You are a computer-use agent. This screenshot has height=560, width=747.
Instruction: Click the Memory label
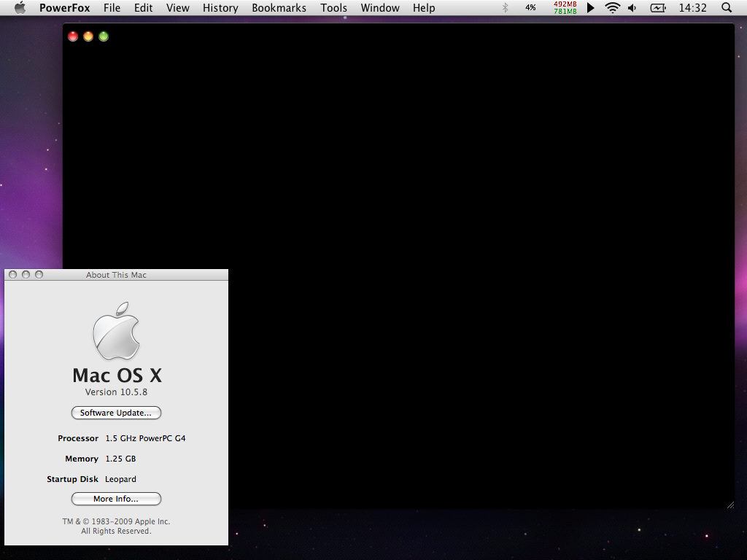point(82,459)
